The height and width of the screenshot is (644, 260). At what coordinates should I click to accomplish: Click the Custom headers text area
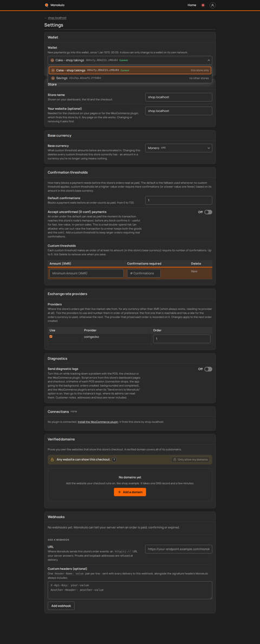(130, 590)
